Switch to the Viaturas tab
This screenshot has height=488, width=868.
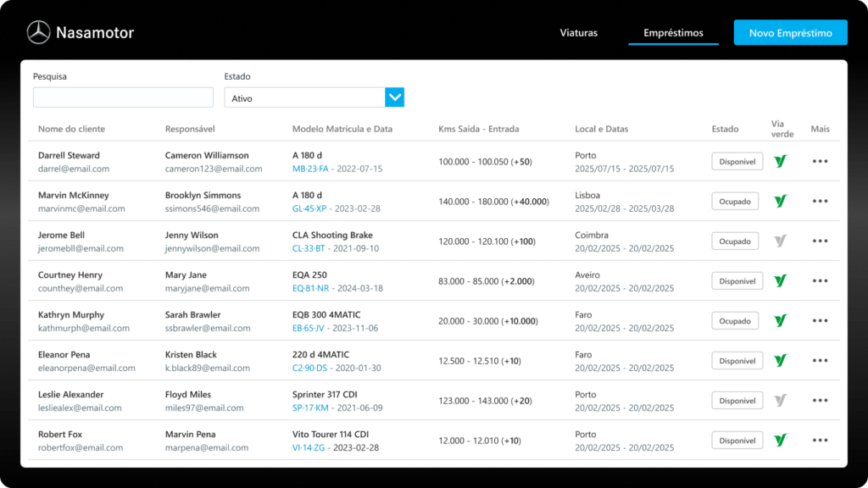[579, 33]
